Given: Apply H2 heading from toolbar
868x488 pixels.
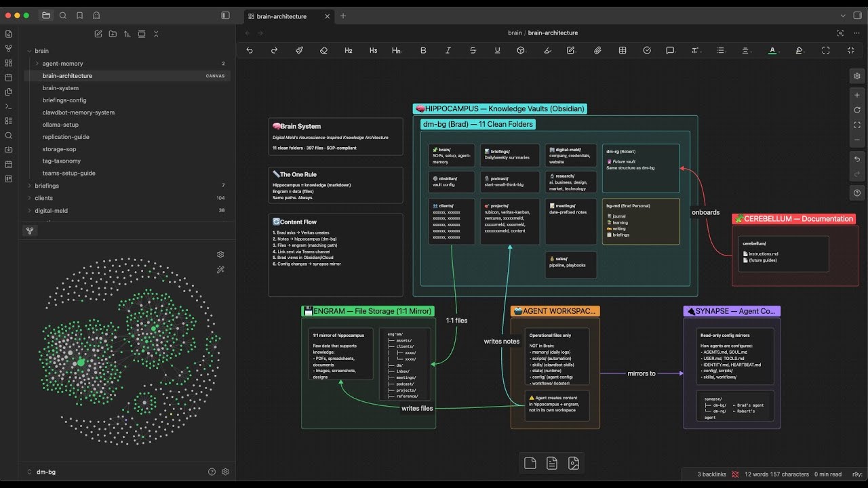Looking at the screenshot, I should [349, 50].
